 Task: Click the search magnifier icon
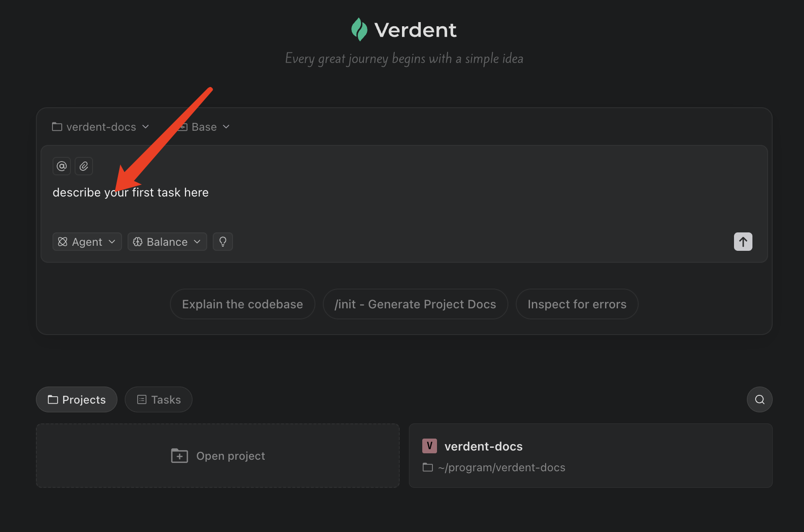(759, 399)
